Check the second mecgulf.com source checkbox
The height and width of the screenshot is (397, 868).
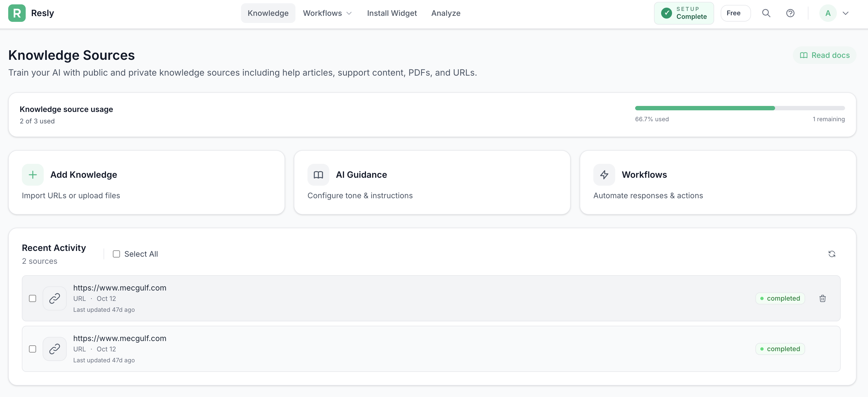(32, 349)
